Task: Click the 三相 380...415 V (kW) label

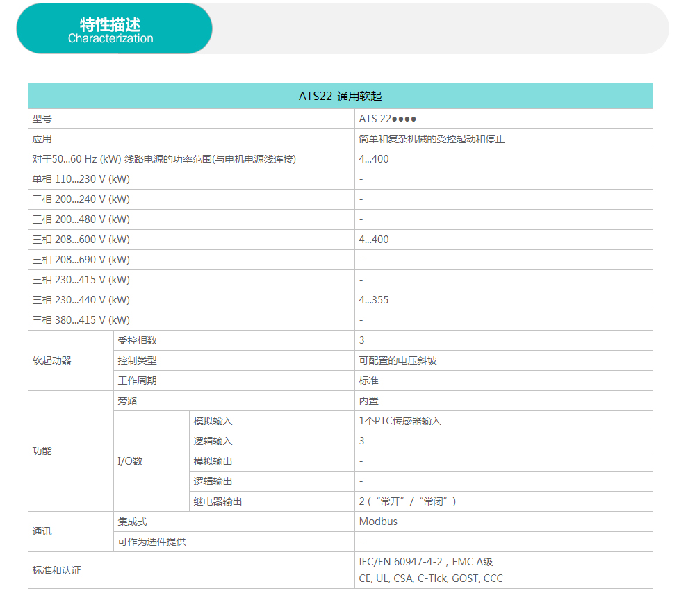Action: [x=81, y=320]
